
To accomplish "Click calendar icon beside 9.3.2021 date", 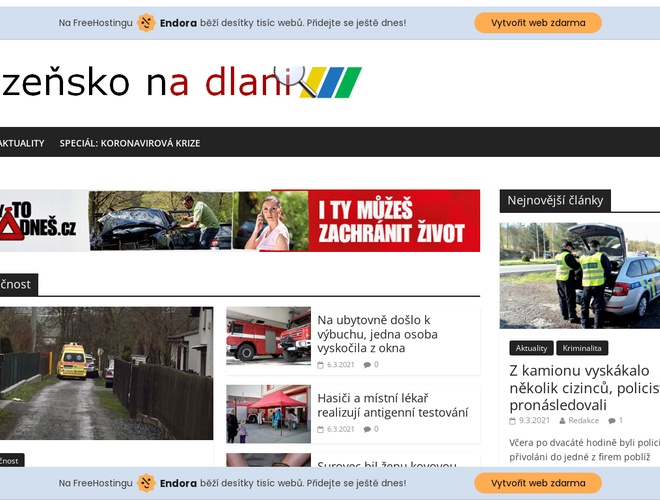I will (512, 420).
